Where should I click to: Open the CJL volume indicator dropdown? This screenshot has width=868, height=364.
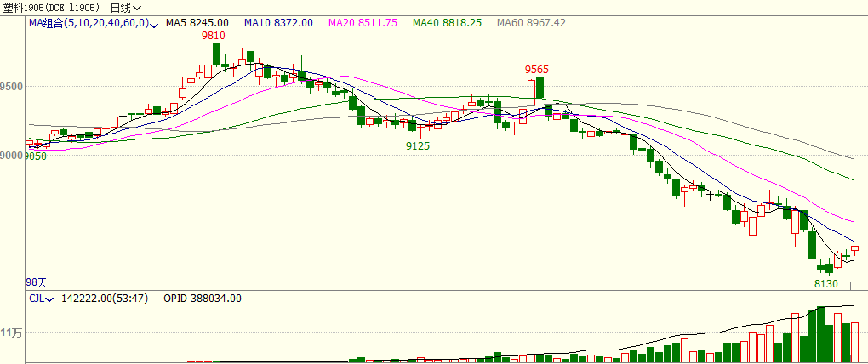(41, 299)
